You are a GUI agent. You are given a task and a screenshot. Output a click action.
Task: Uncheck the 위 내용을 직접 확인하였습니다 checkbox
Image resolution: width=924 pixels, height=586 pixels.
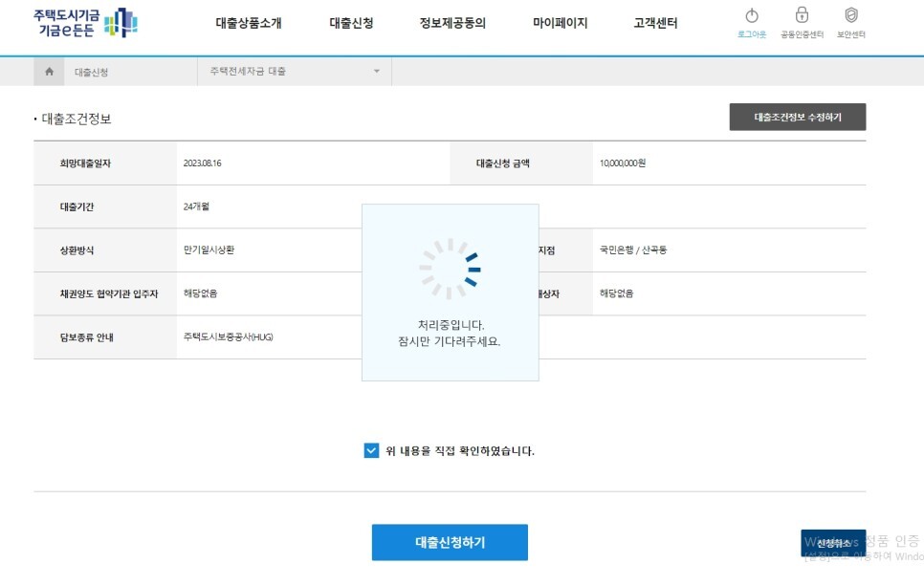(371, 450)
